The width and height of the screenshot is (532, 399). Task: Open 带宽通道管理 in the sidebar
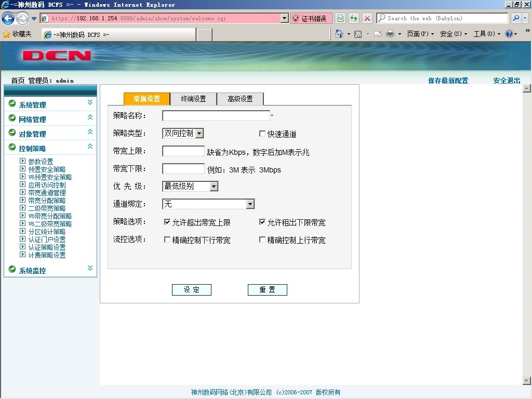pyautogui.click(x=47, y=193)
